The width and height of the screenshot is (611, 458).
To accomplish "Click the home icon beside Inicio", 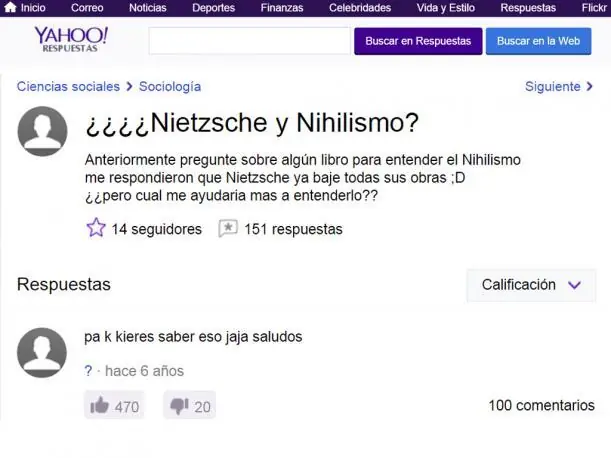I will click(x=10, y=7).
